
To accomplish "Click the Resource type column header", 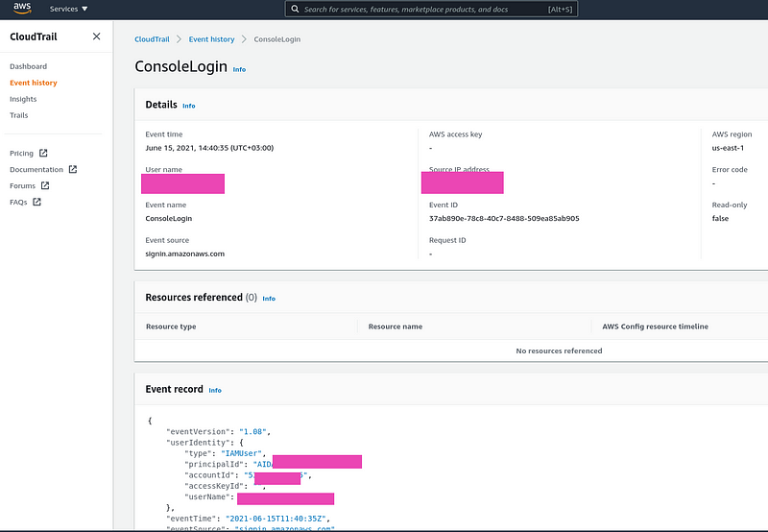I will (171, 326).
